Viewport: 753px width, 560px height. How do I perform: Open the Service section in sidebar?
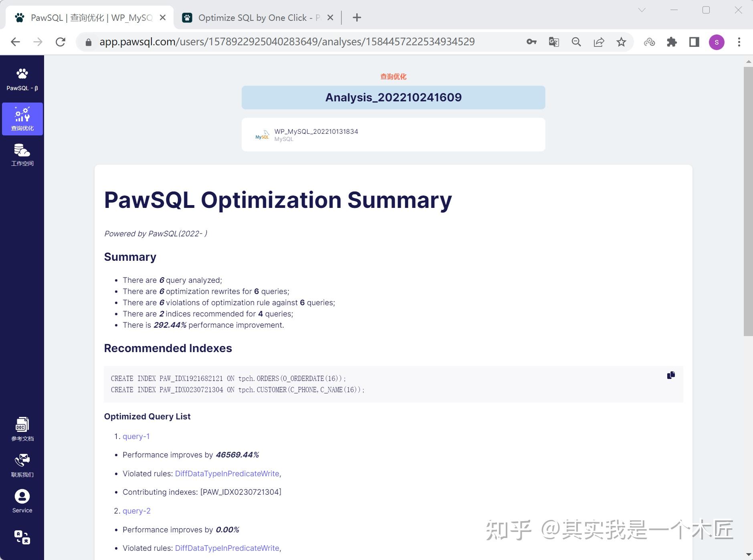pos(22,500)
